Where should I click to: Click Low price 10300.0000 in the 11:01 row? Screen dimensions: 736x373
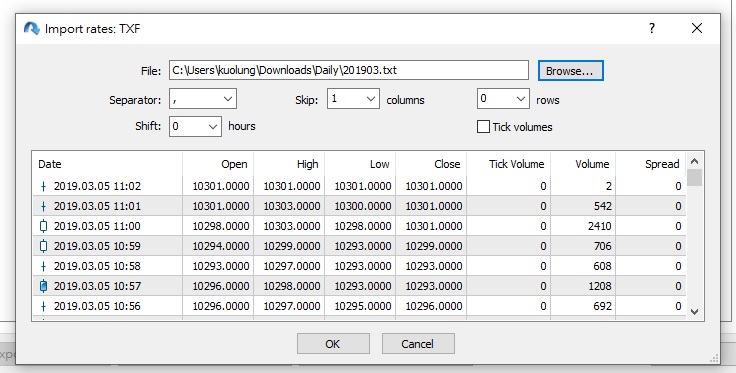(x=363, y=206)
